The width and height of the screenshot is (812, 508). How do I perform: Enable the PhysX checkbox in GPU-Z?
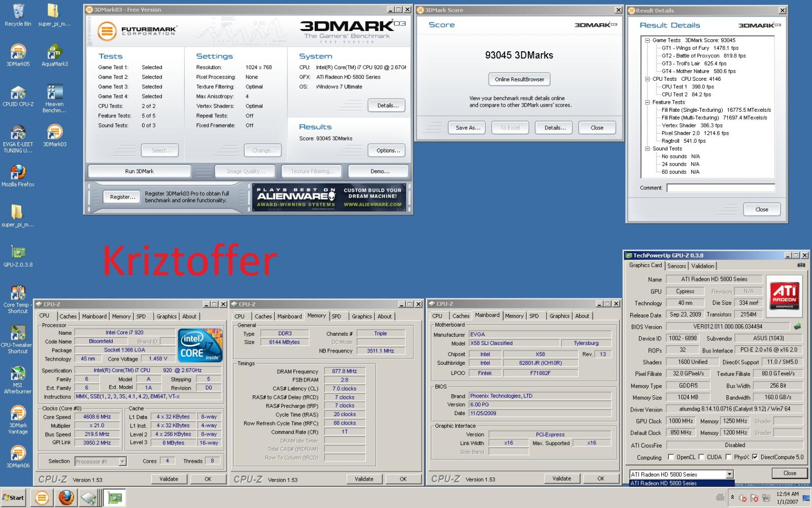pos(728,457)
